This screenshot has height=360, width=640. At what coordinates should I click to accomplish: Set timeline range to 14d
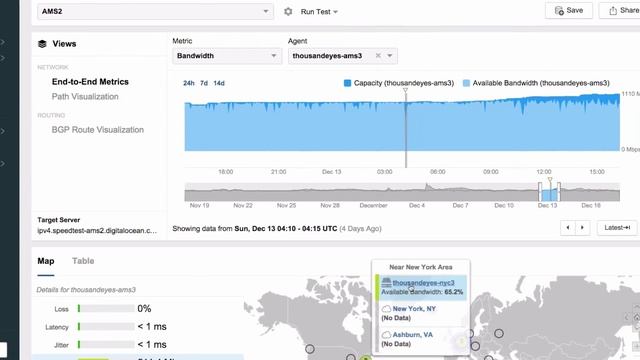(x=219, y=83)
